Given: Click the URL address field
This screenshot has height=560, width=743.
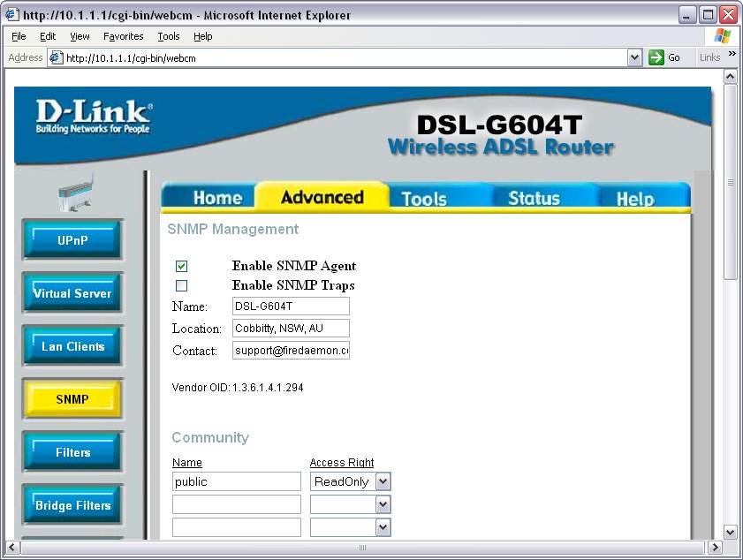Looking at the screenshot, I should [346, 57].
